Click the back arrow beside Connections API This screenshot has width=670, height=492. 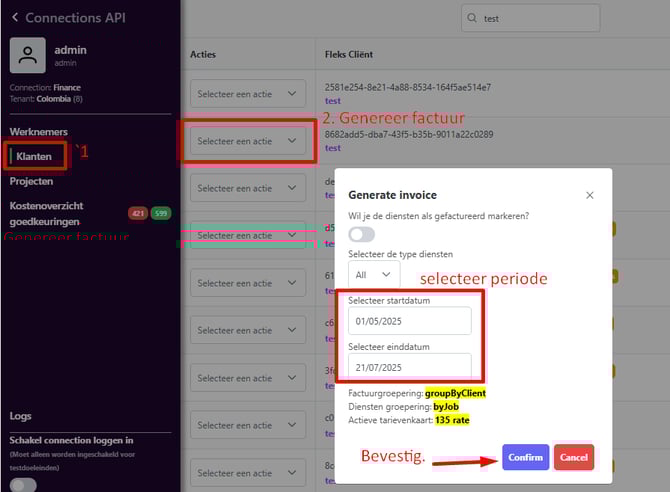tap(14, 18)
